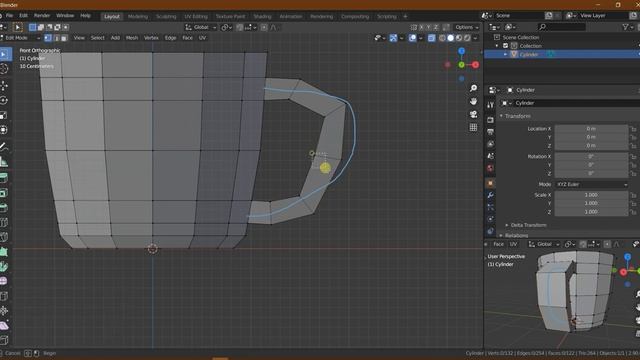The height and width of the screenshot is (360, 640).
Task: Open the outliner filter dropdown
Action: [628, 27]
